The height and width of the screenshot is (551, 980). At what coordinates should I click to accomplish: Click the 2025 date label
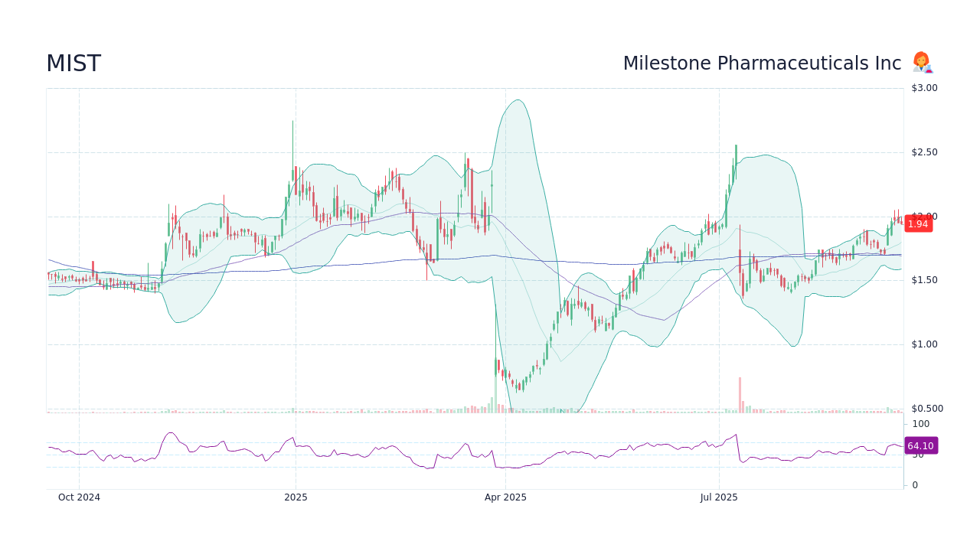(296, 497)
